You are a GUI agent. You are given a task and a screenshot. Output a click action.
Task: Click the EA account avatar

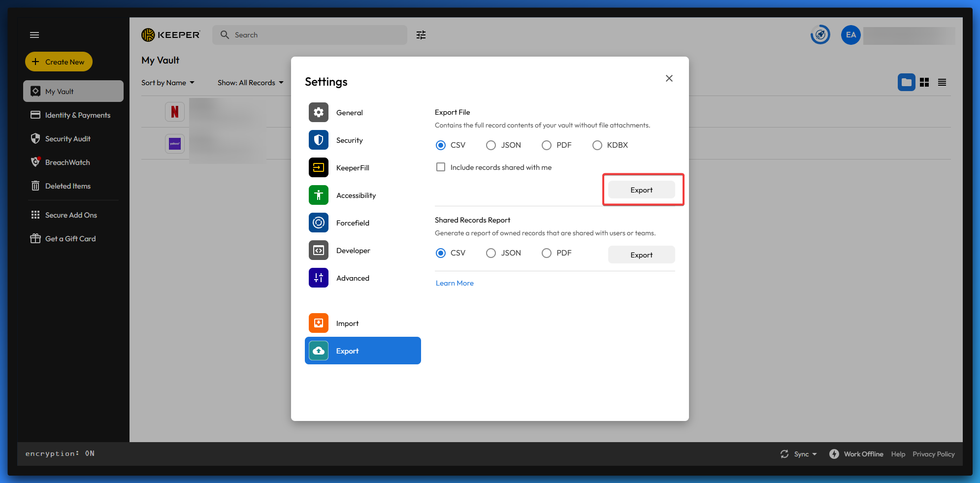click(x=850, y=35)
